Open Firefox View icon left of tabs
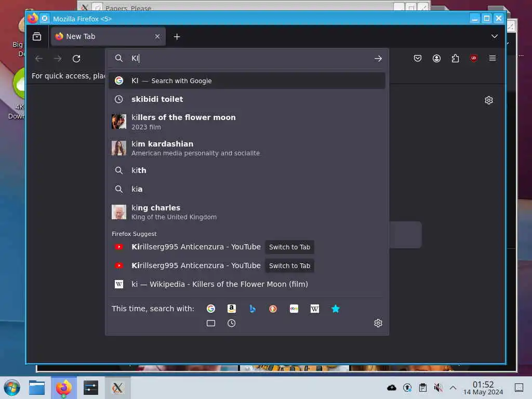This screenshot has height=399, width=532. click(37, 36)
